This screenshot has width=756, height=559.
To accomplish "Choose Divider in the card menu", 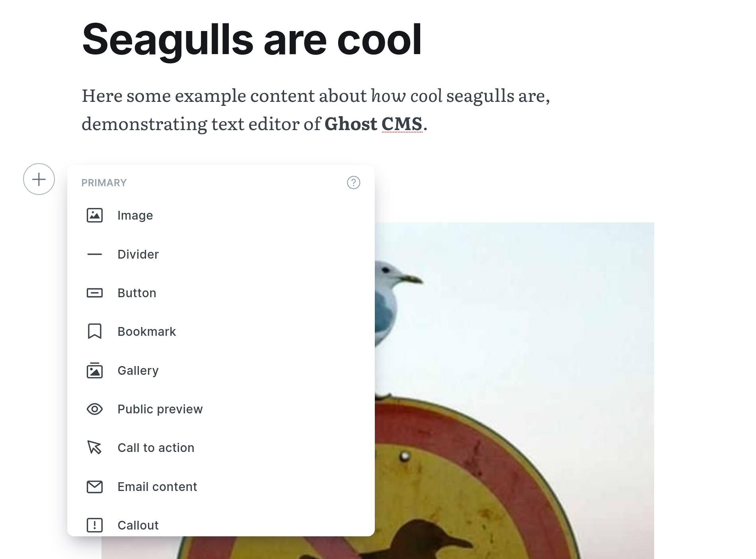I will [x=138, y=254].
